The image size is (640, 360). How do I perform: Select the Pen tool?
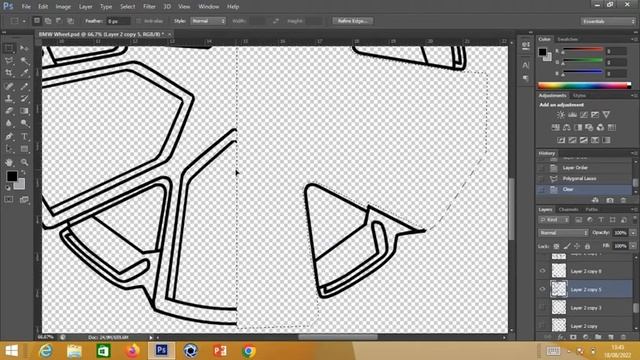click(9, 136)
